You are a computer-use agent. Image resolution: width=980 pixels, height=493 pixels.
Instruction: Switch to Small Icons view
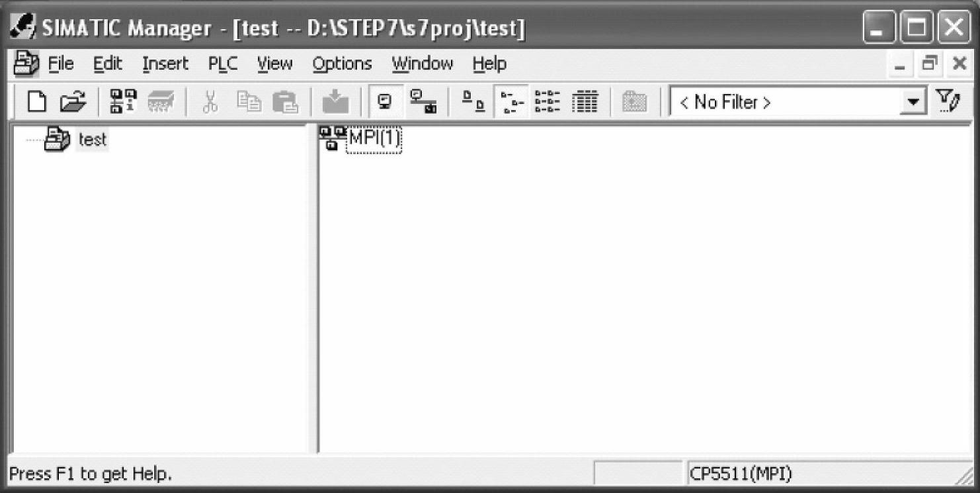tap(510, 103)
